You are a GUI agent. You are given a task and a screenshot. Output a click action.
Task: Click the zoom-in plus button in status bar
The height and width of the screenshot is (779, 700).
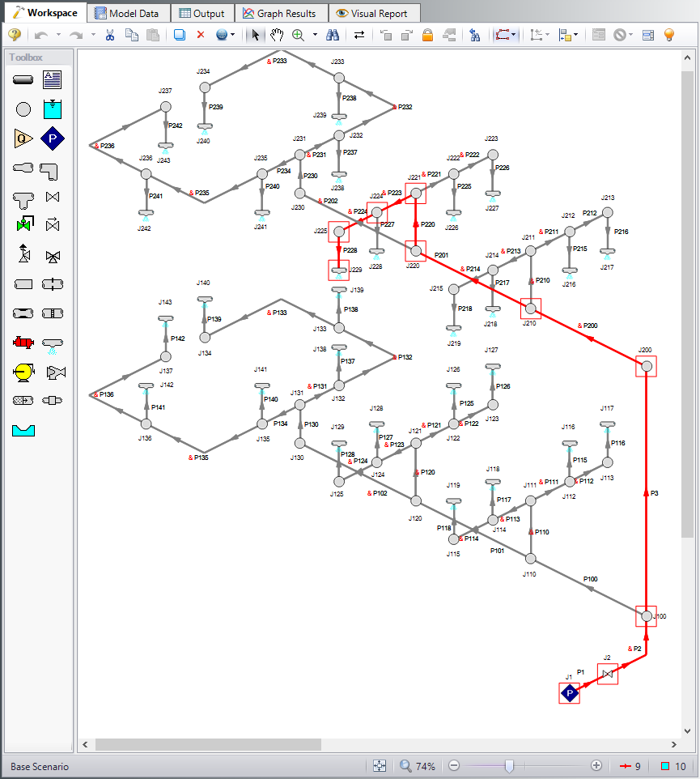pos(596,766)
